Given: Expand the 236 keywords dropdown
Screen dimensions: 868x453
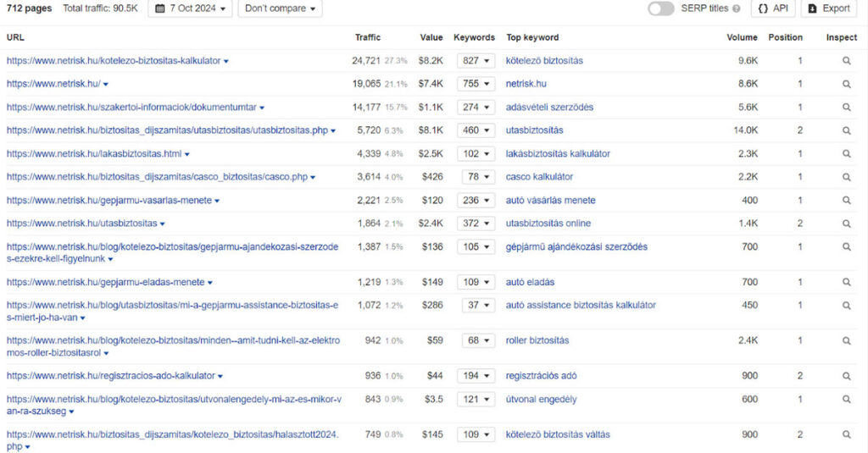Looking at the screenshot, I should coord(476,200).
